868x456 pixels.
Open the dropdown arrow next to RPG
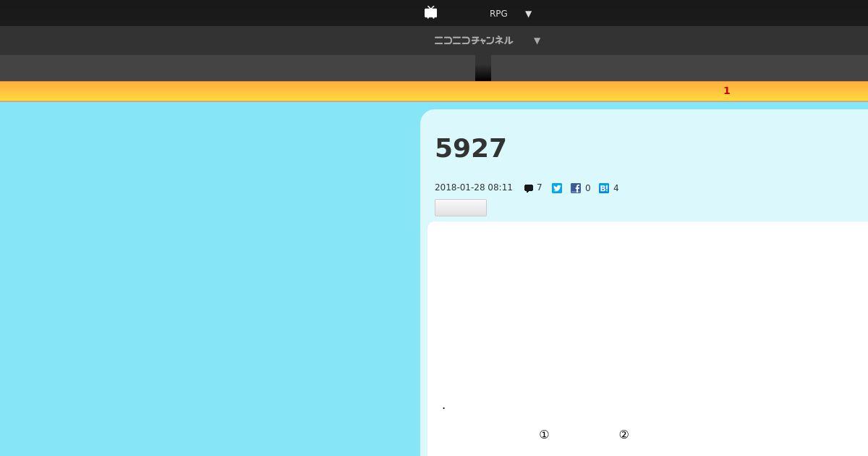[528, 14]
